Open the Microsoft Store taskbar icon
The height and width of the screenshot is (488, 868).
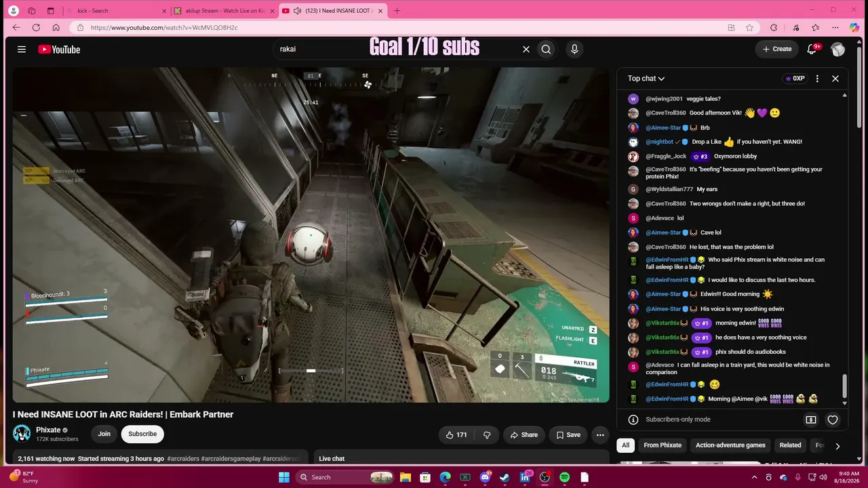point(425,477)
